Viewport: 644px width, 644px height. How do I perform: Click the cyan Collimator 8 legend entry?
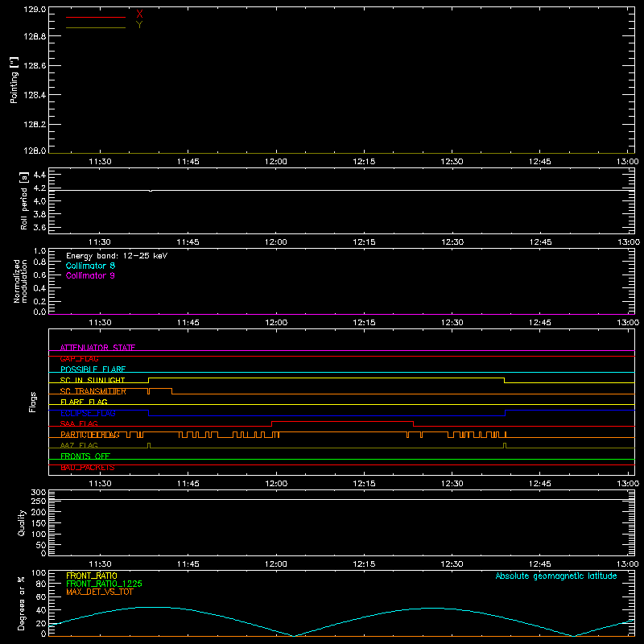click(90, 266)
